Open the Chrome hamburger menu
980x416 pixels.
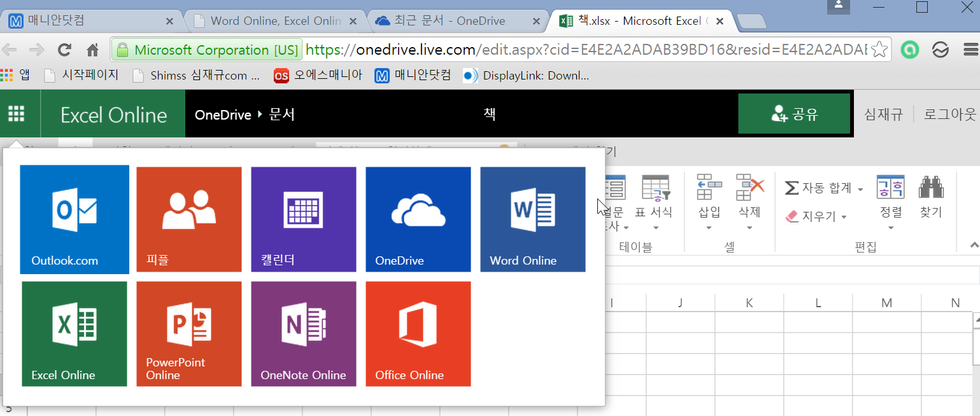pyautogui.click(x=970, y=50)
